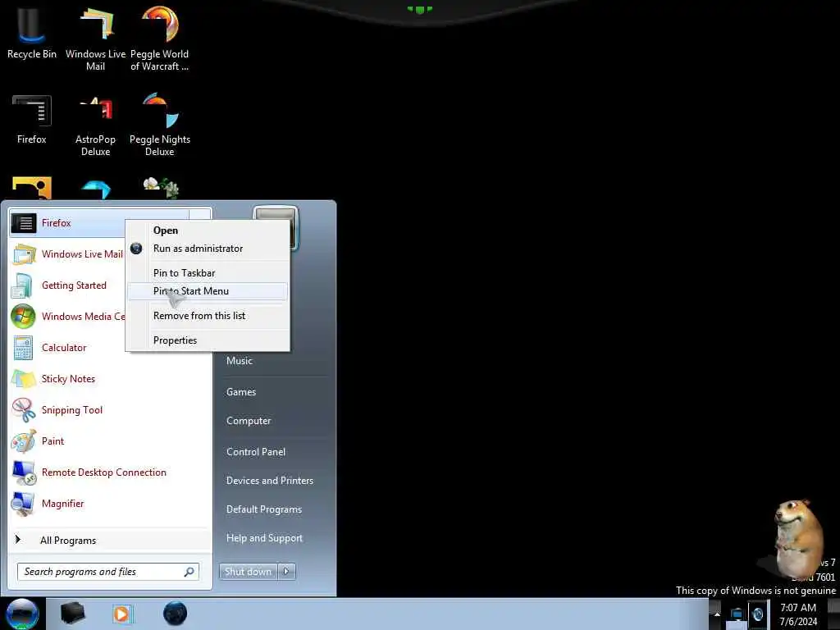840x630 pixels.
Task: Click the Getting Started text label
Action: (74, 285)
